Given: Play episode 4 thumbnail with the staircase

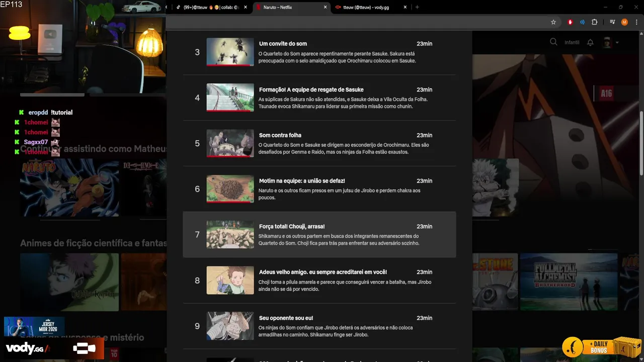Looking at the screenshot, I should (230, 98).
